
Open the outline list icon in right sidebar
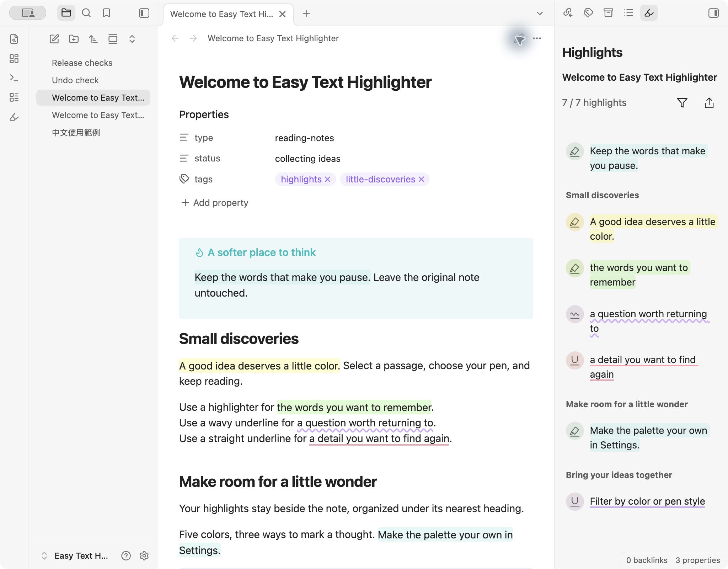pyautogui.click(x=629, y=13)
